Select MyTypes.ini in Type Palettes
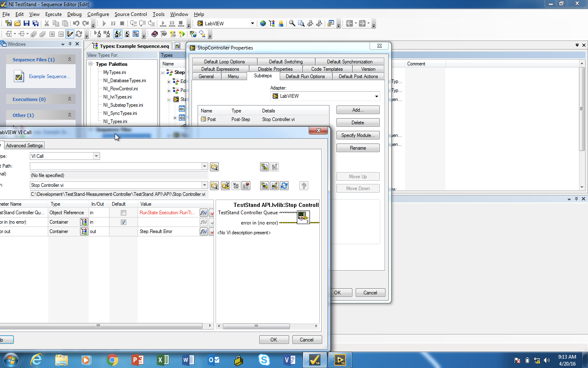Viewport: 588px width, 368px height. [x=115, y=72]
